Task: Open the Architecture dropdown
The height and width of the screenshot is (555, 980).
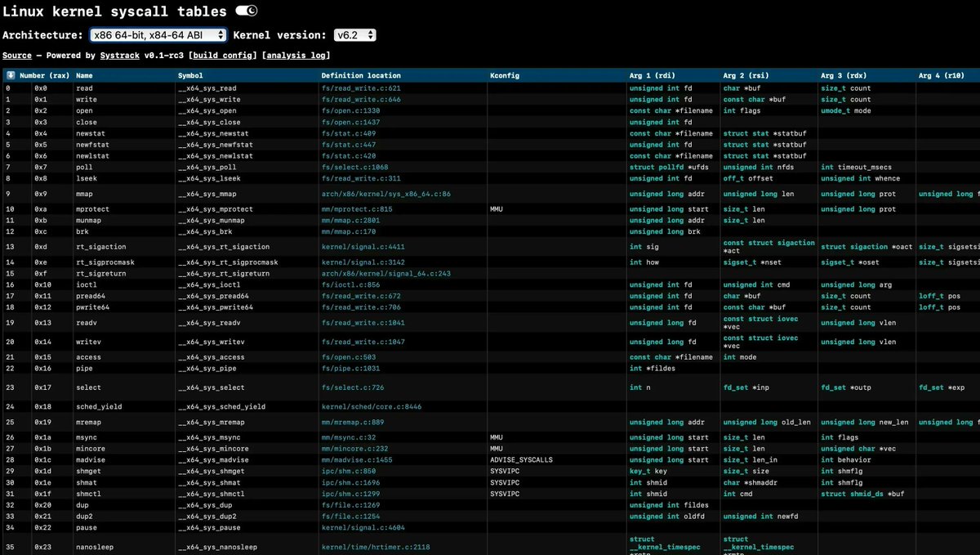Action: [158, 35]
